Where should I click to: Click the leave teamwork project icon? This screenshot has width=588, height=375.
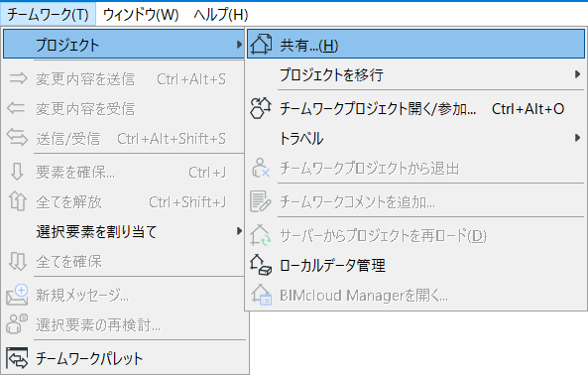pos(261,168)
